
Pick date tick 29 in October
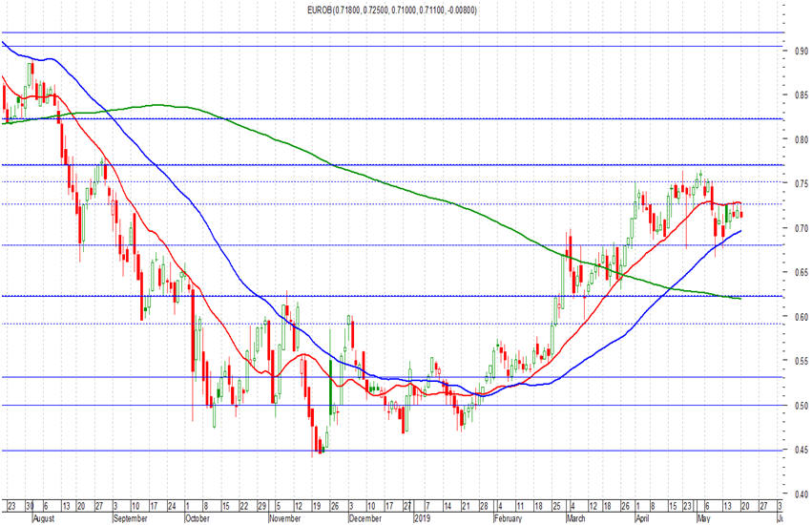point(262,506)
